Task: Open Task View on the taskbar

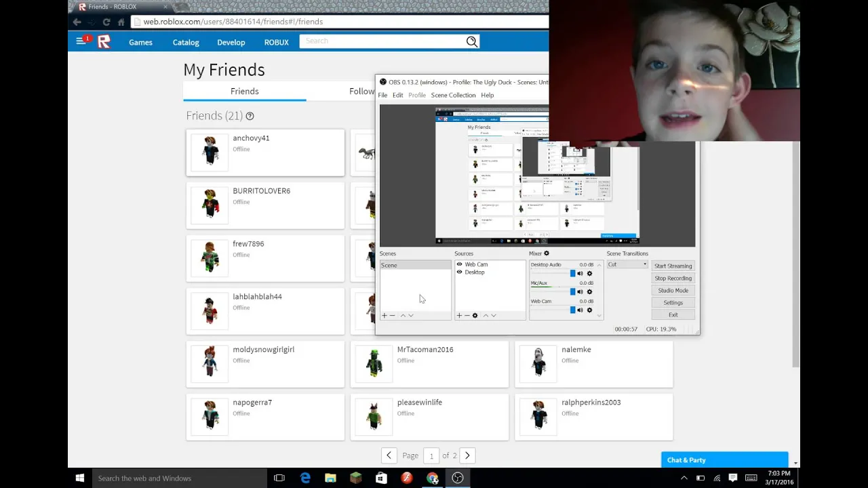Action: (x=279, y=478)
